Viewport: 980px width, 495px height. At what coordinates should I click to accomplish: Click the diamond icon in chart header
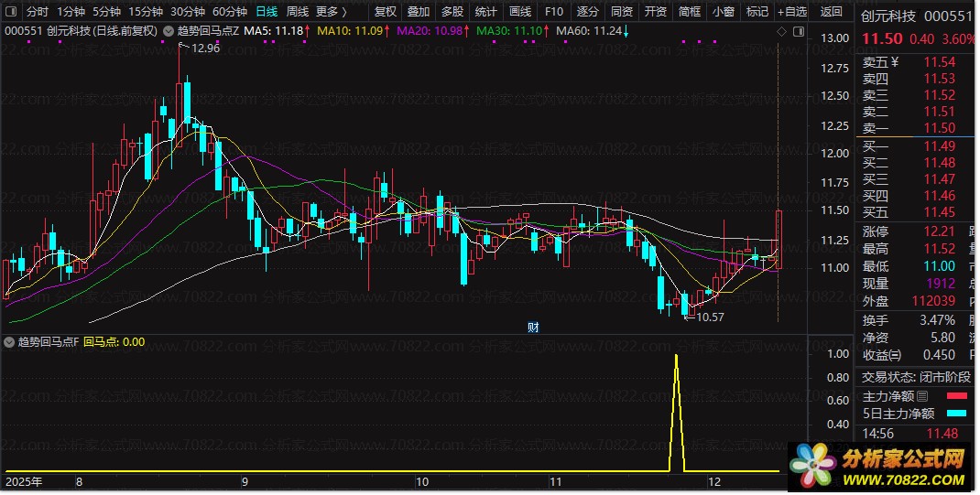(x=781, y=32)
